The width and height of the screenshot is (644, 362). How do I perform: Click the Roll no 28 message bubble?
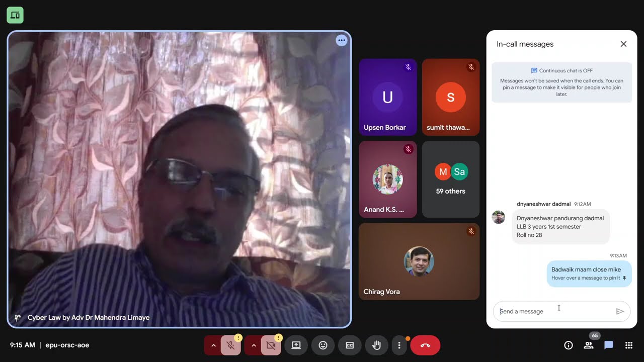560,227
